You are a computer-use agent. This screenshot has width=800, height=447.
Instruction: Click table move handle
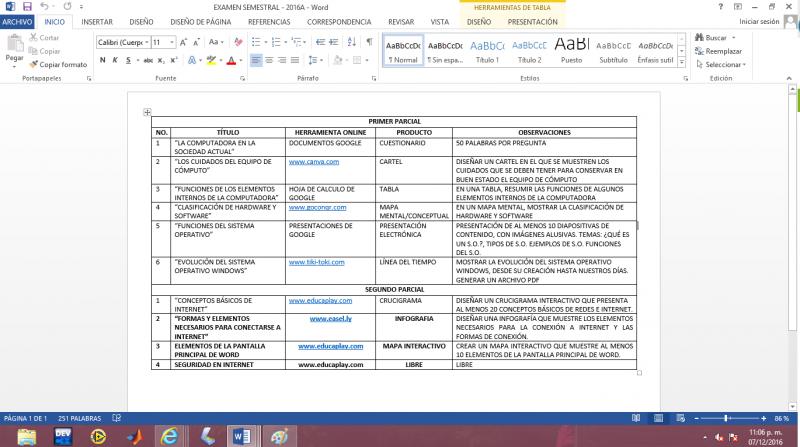click(x=147, y=112)
